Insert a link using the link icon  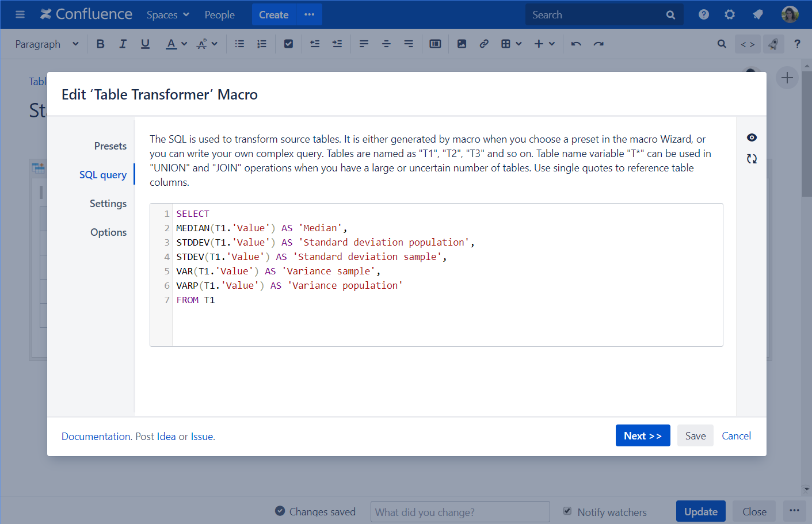point(483,44)
